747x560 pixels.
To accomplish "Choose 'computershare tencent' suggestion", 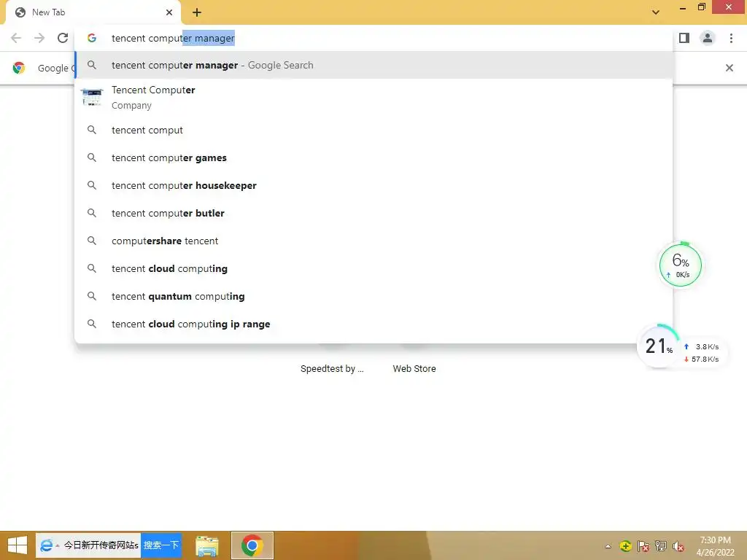I will 373,241.
